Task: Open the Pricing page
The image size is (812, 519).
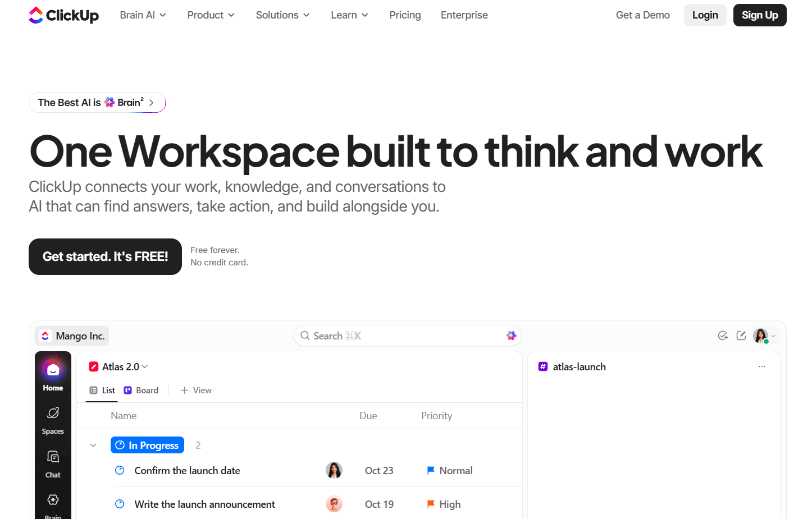Action: click(405, 15)
